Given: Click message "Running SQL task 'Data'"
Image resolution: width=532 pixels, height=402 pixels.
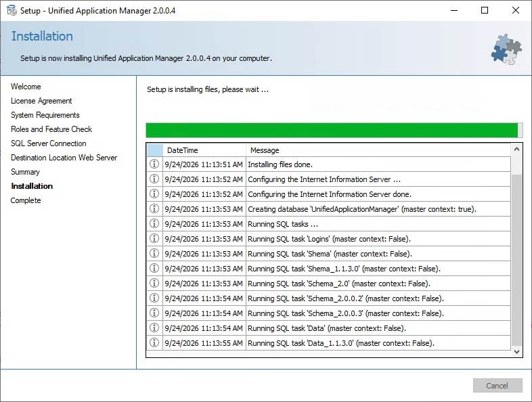Looking at the screenshot, I should click(x=327, y=328).
